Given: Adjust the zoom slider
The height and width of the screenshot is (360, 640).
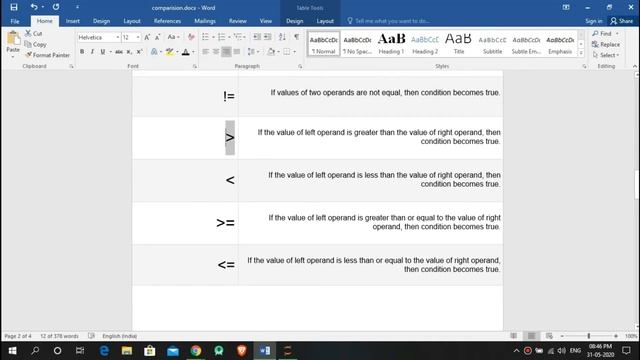Looking at the screenshot, I should (x=589, y=336).
